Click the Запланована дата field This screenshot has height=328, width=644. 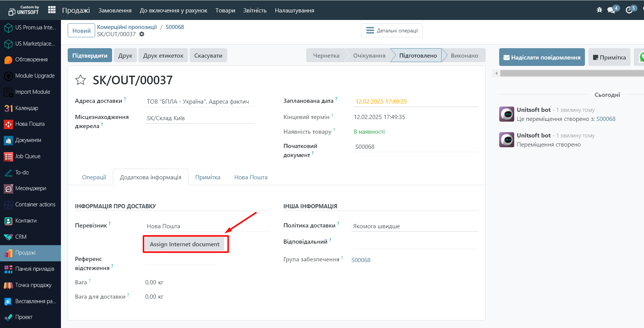point(416,102)
